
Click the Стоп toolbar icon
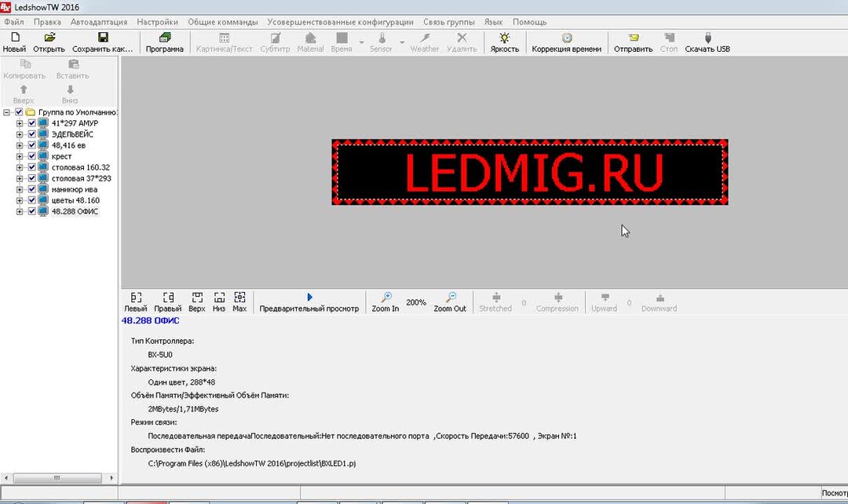669,38
